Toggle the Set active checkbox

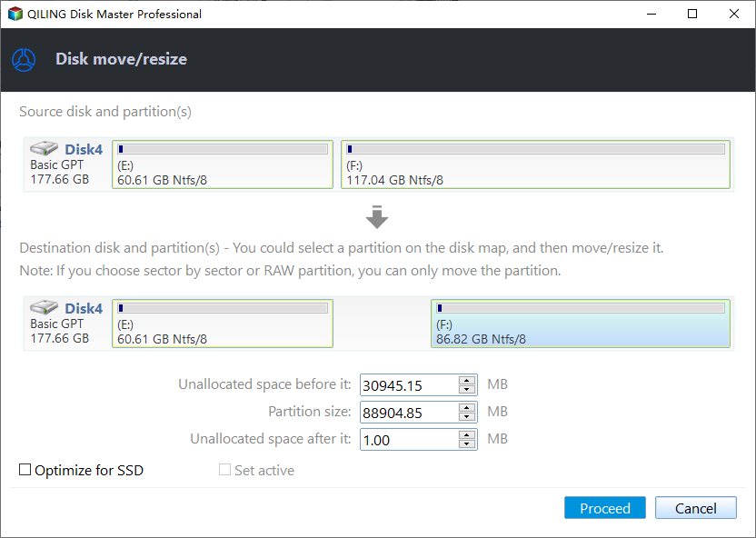[224, 470]
